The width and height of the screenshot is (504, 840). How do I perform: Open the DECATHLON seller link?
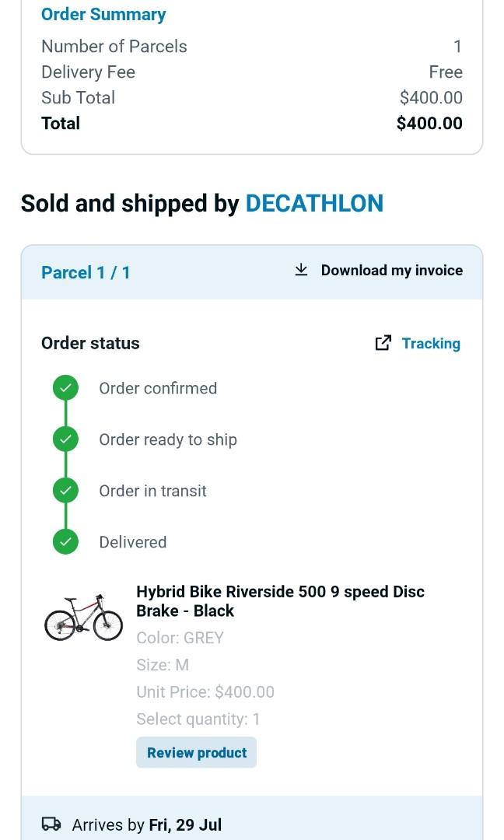[x=314, y=203]
